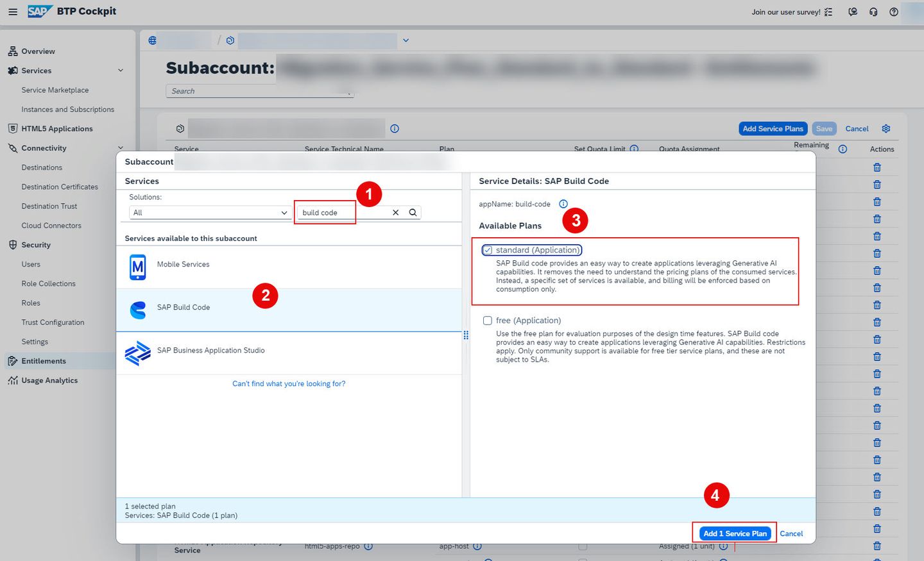Click the info icon next to app-host plan
This screenshot has width=924, height=561.
tap(477, 546)
